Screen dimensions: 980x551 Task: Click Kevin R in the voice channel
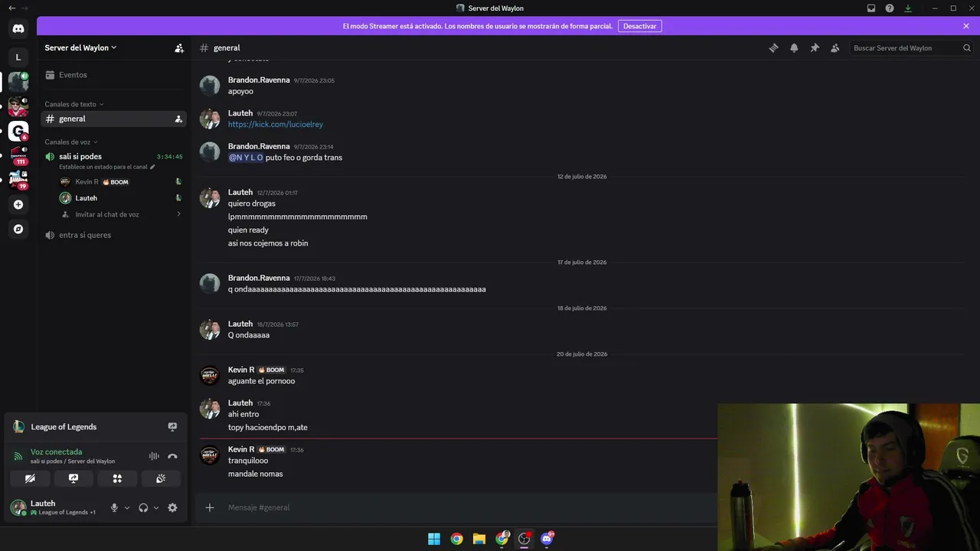coord(121,182)
